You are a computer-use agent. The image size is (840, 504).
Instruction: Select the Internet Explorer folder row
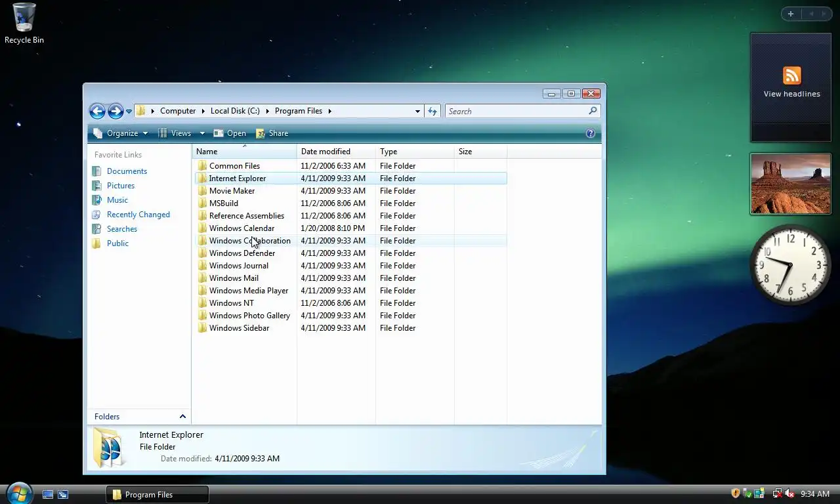pyautogui.click(x=350, y=178)
